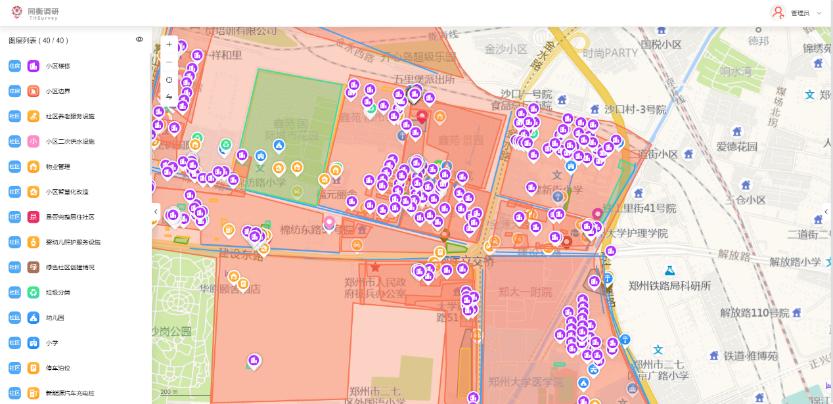Click the orange marker right of red pin

tap(439, 116)
